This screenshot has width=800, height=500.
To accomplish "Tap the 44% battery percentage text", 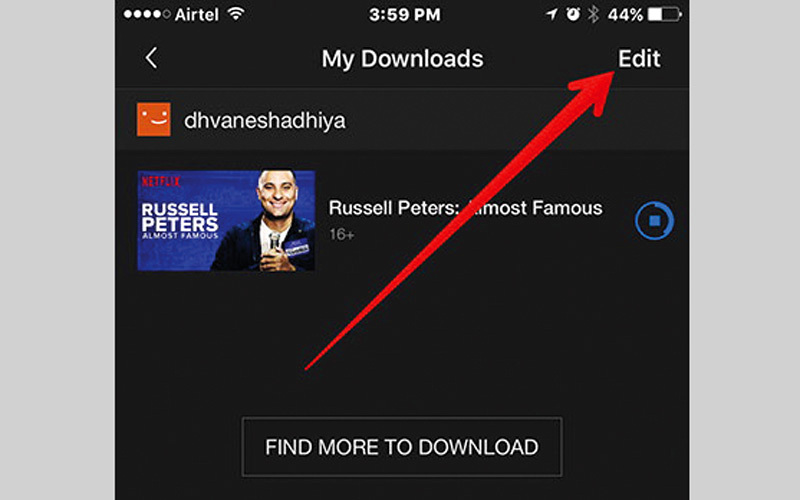I will tap(625, 15).
